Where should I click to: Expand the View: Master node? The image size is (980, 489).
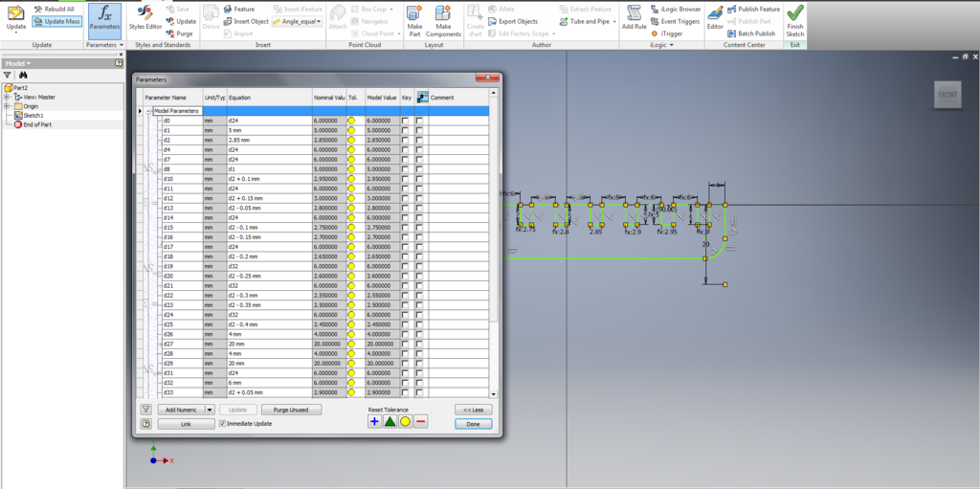pos(7,97)
